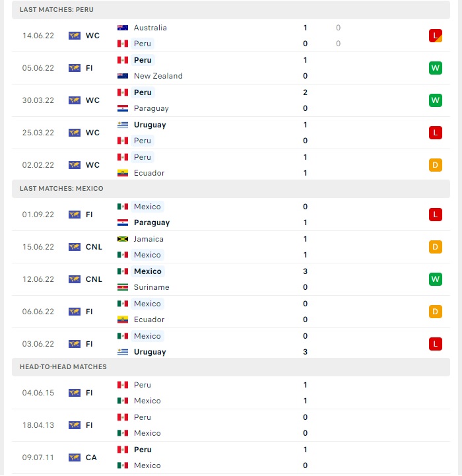Click the Australia flag icon

pyautogui.click(x=123, y=28)
